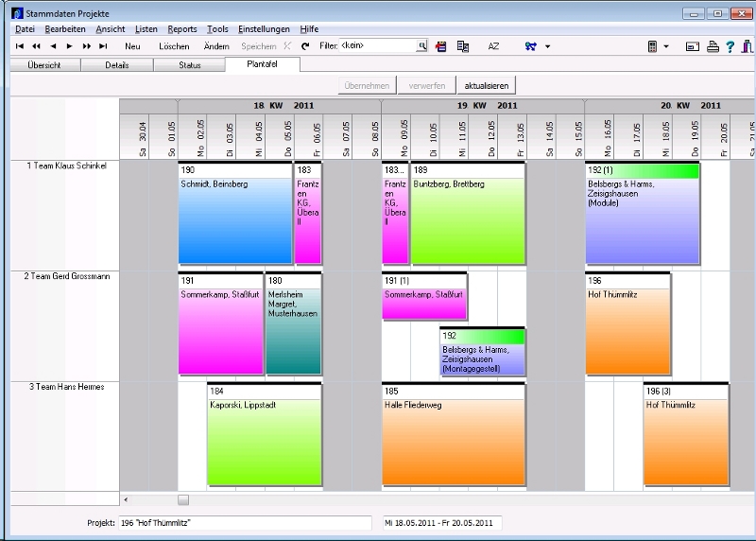
Task: Select project 191 (1) Sommerkamp block in week 19
Action: click(424, 296)
